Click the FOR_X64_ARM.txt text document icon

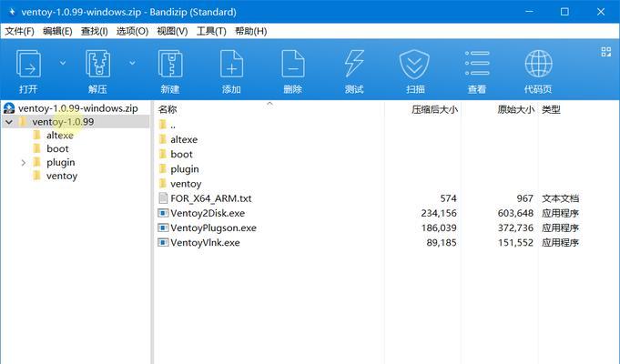click(x=163, y=198)
